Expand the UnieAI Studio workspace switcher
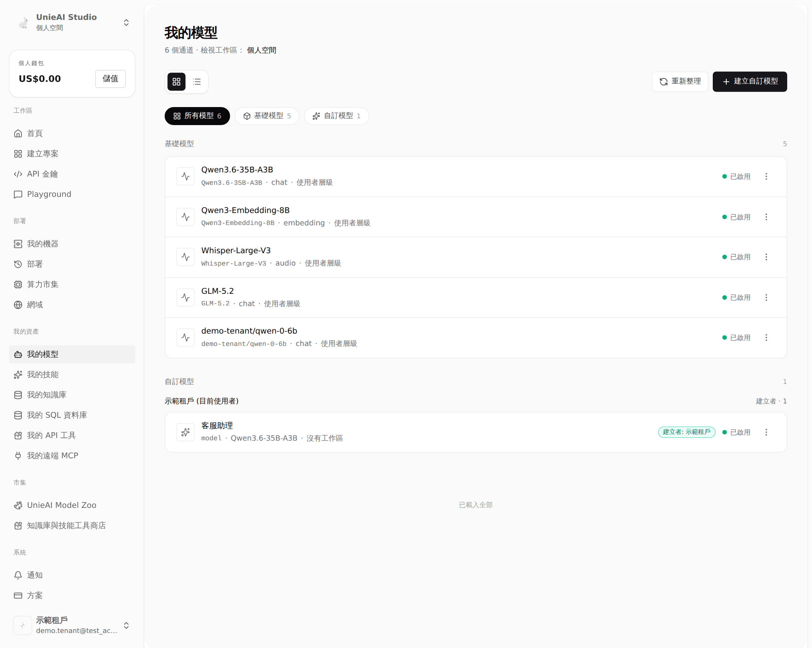The width and height of the screenshot is (812, 648). point(126,23)
